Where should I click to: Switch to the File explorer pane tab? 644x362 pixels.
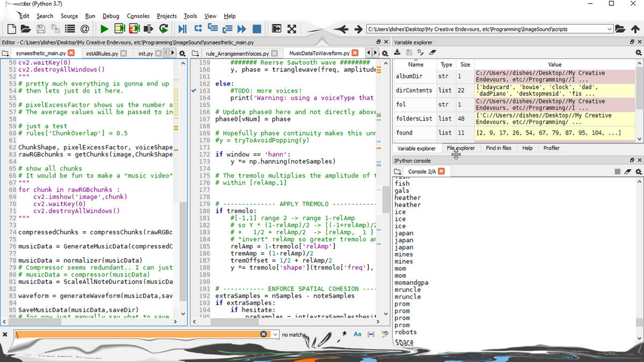point(460,148)
